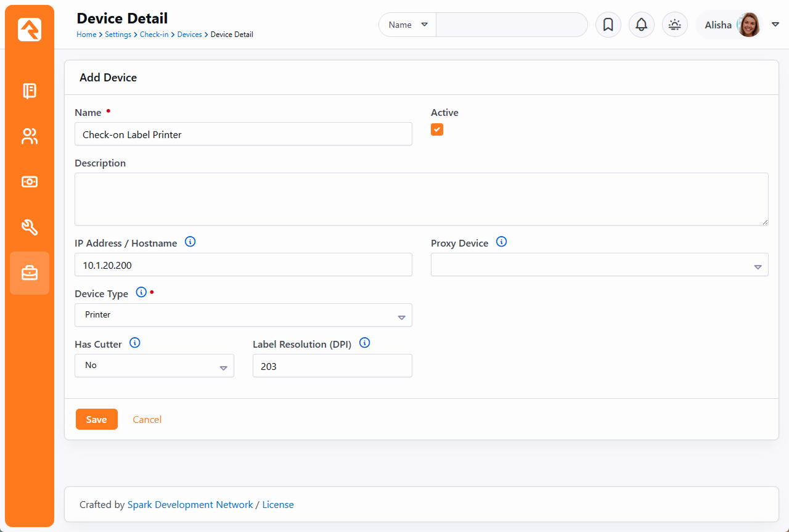Go to Devices in the breadcrumb
This screenshot has height=532, width=789.
189,35
